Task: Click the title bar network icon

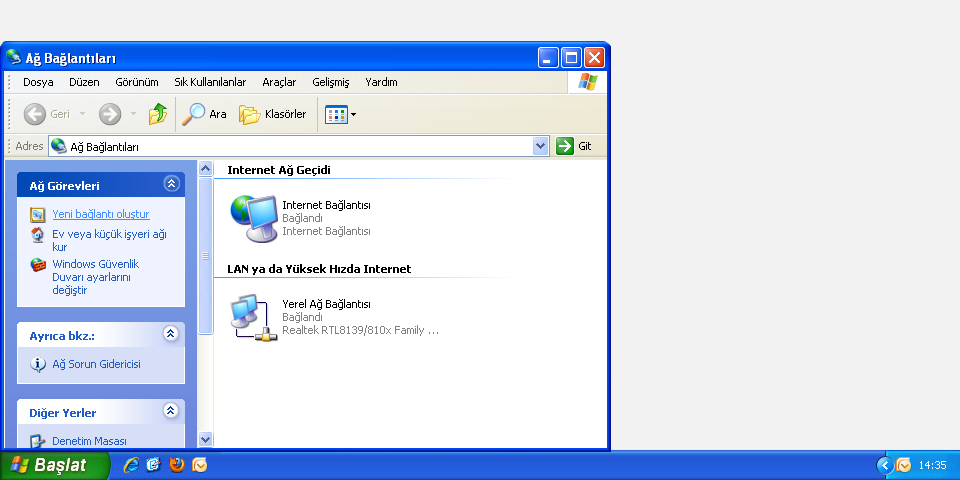Action: (14, 58)
